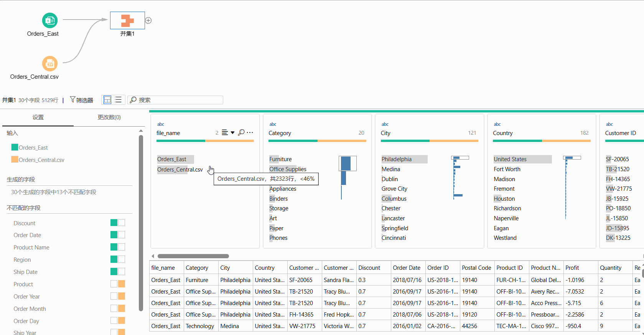Open more options ellipsis on file_name card

(x=250, y=132)
